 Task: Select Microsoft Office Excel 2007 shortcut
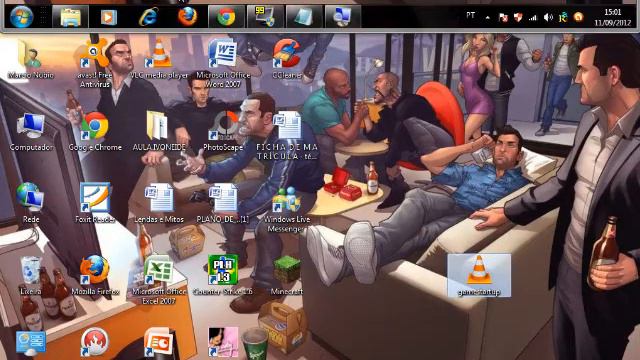(x=159, y=280)
